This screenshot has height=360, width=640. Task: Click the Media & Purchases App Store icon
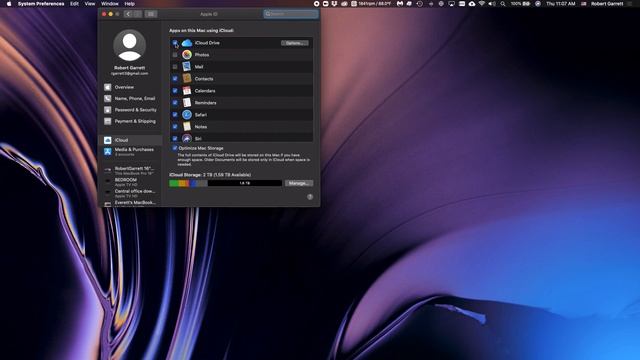coord(107,151)
